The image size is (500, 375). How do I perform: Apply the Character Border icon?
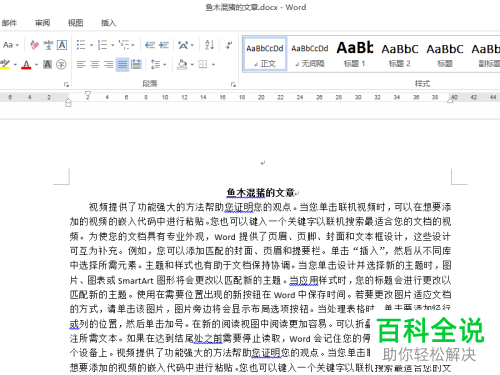(62, 45)
